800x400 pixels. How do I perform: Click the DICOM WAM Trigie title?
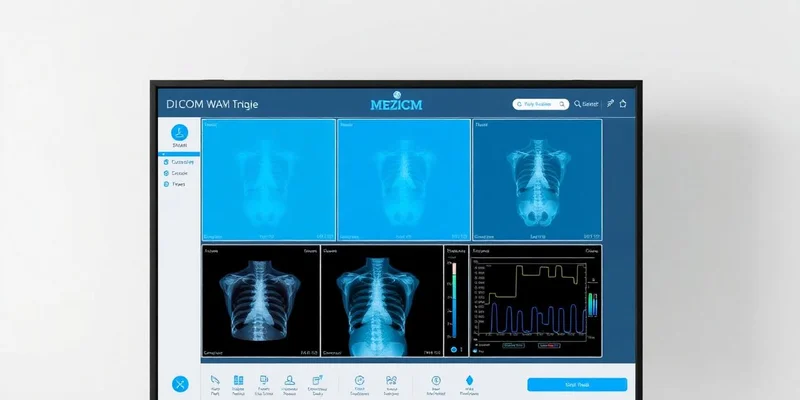point(212,105)
